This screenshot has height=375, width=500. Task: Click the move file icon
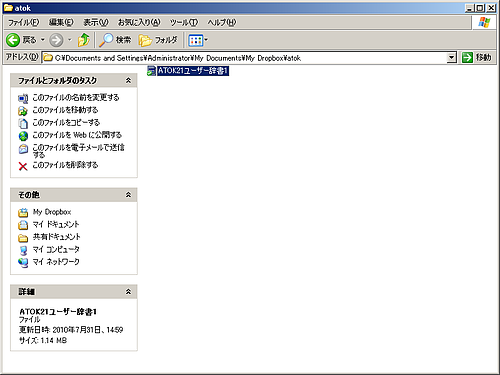click(23, 111)
